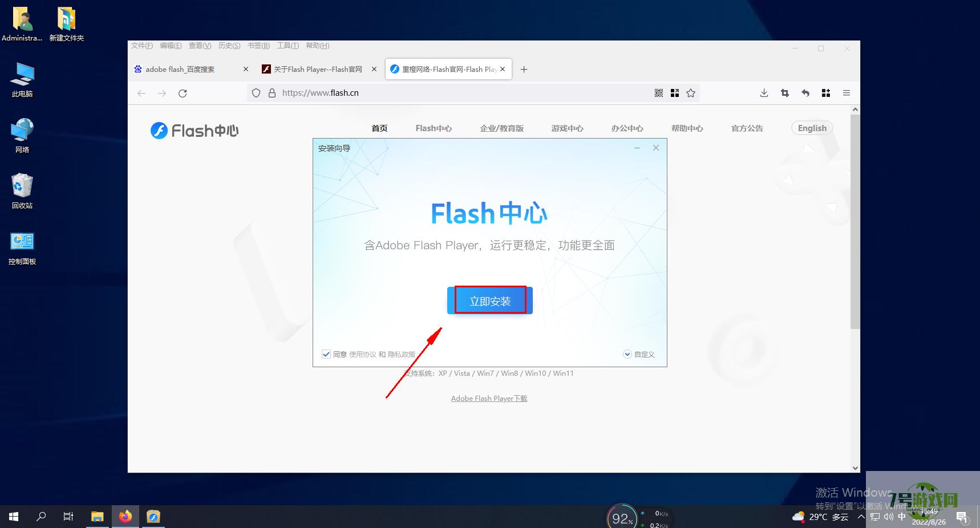The width and height of the screenshot is (980, 528).
Task: Click the padlock site security icon
Action: (x=272, y=93)
